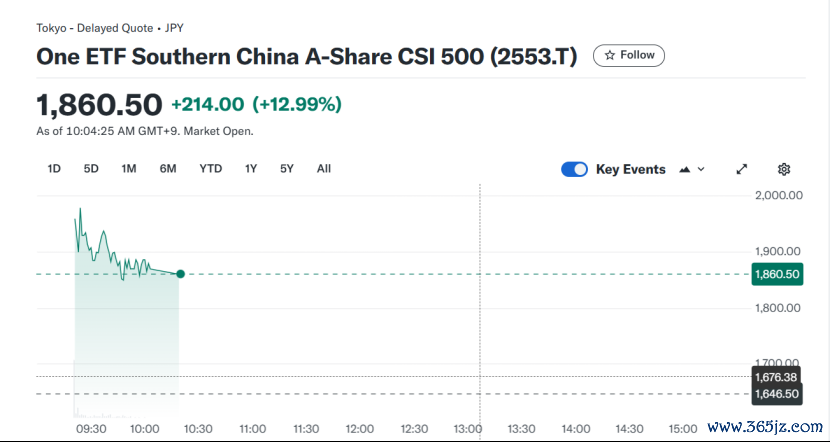Select the 1Y time range
The width and height of the screenshot is (830, 442).
(x=251, y=168)
